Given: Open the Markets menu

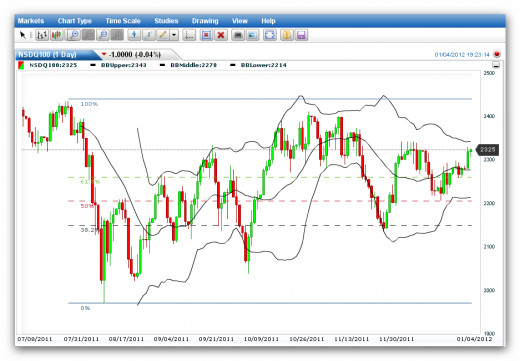Looking at the screenshot, I should point(31,21).
